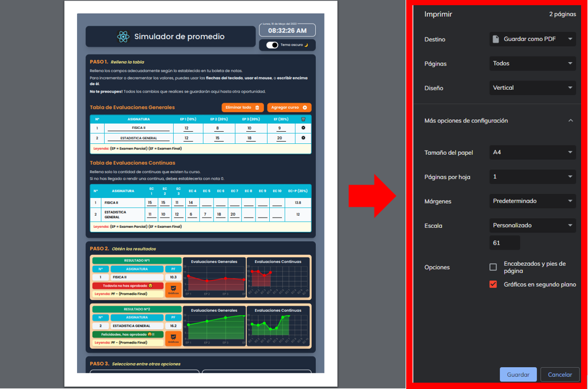Click the Agregar curso button

(289, 108)
